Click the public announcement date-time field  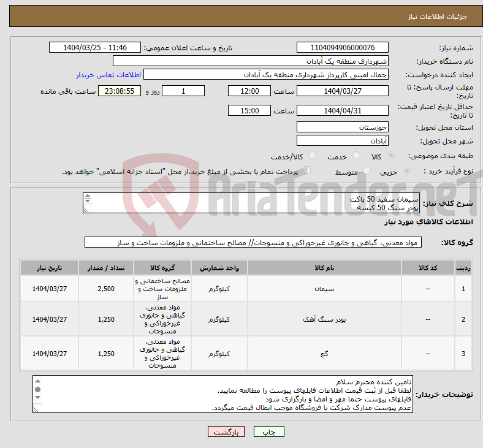click(x=95, y=47)
